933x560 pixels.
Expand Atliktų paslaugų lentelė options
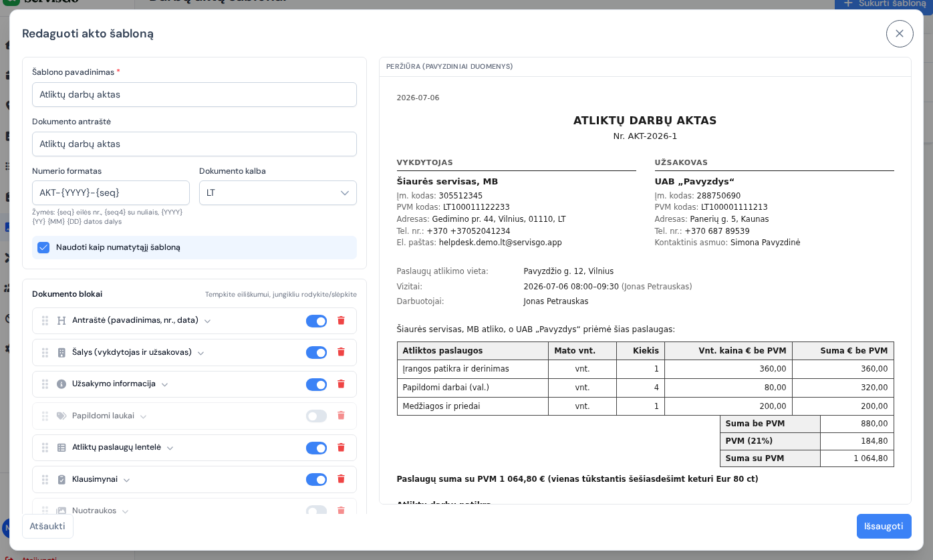tap(170, 448)
